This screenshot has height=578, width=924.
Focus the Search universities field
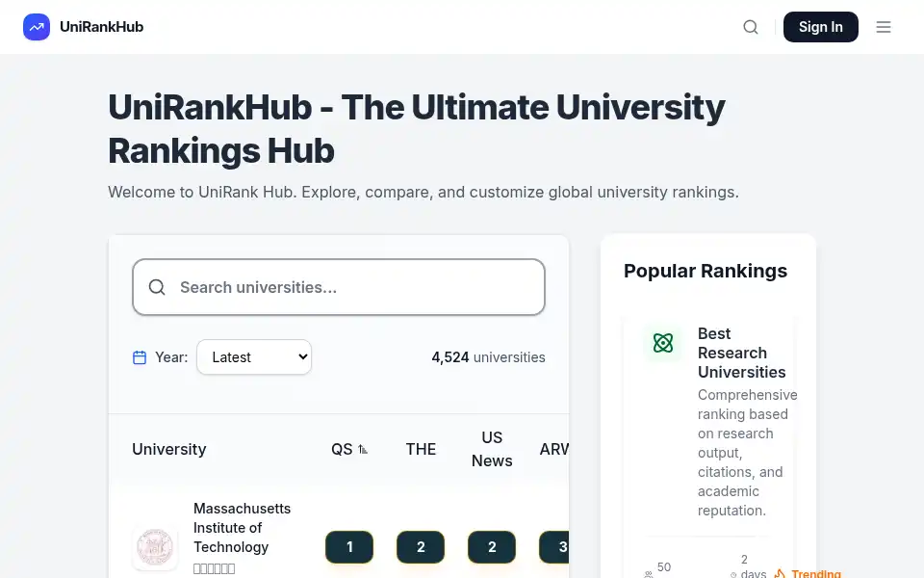pos(338,287)
